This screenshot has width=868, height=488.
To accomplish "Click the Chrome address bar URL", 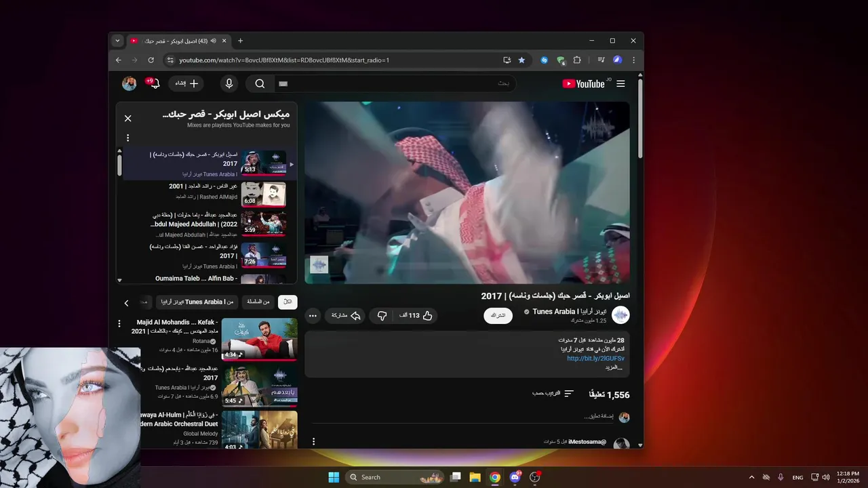I will [x=284, y=60].
